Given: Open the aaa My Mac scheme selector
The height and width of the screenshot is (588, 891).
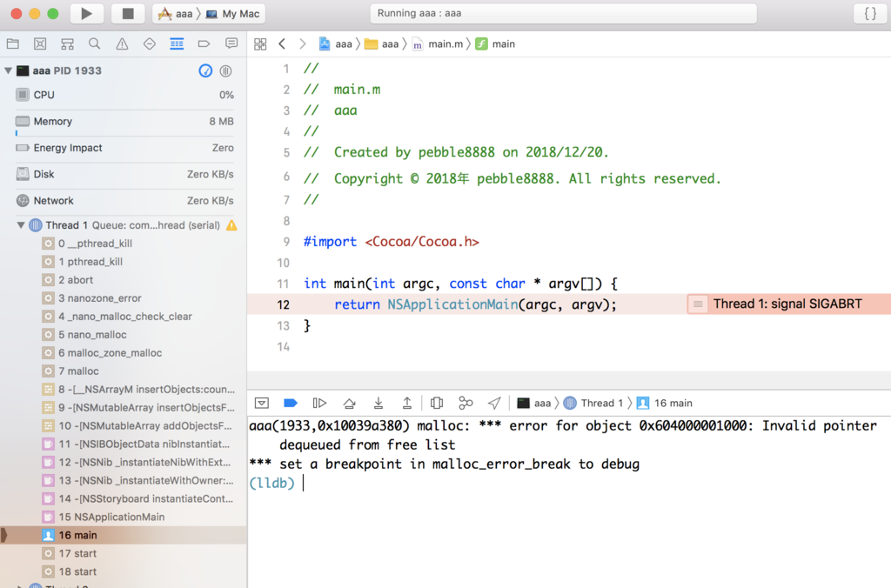Looking at the screenshot, I should 209,14.
